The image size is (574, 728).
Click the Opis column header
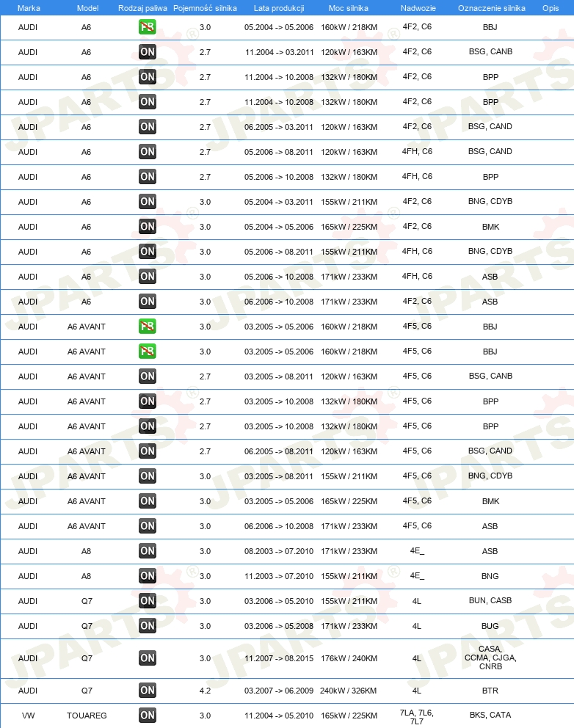tap(551, 8)
